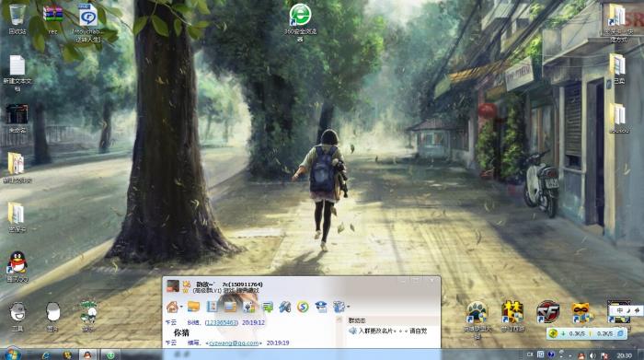The width and height of the screenshot is (644, 360).
Task: Click the group avatar in QQ chat window
Action: click(173, 286)
